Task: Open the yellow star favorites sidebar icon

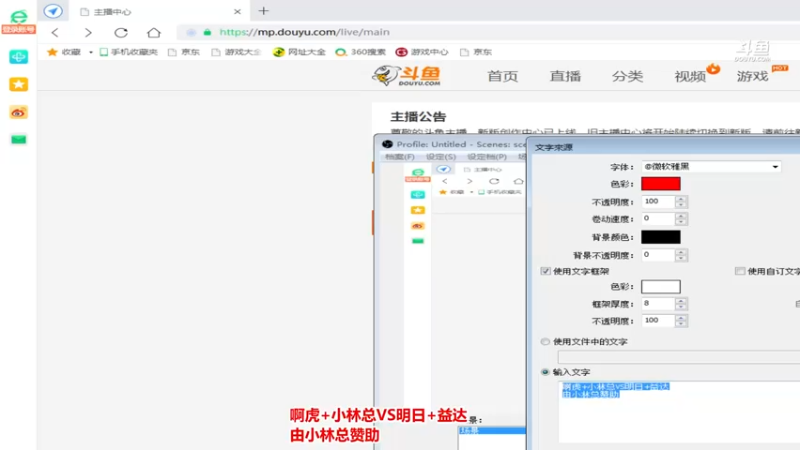Action: click(x=18, y=84)
